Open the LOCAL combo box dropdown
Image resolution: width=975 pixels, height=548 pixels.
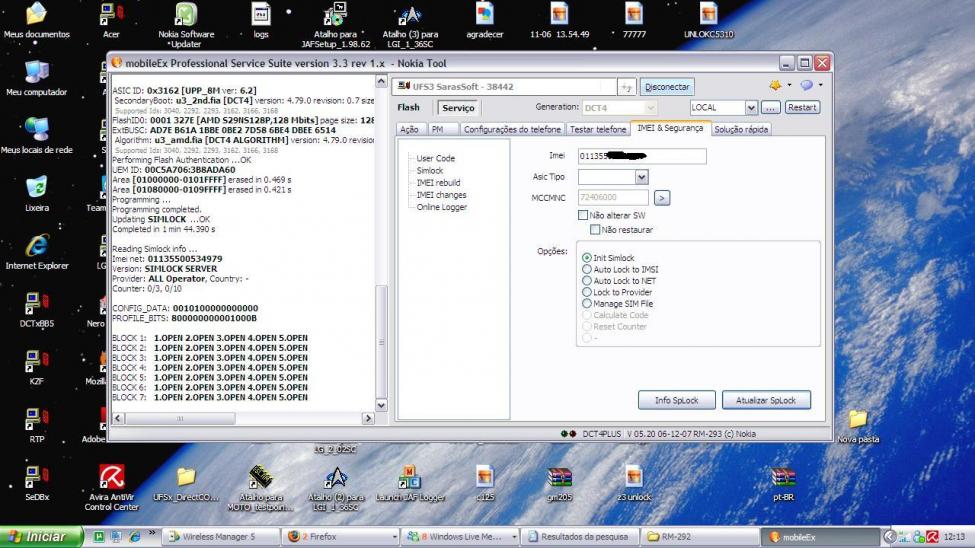751,108
